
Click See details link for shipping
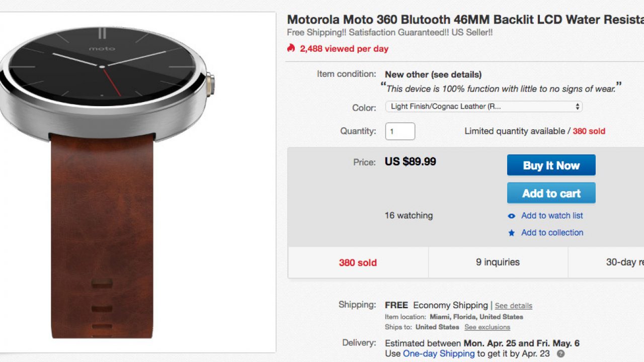pos(513,306)
